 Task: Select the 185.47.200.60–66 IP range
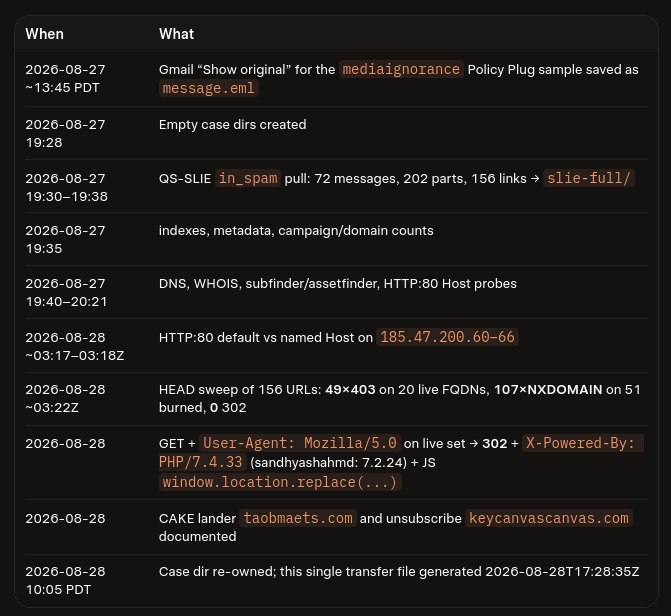click(447, 337)
